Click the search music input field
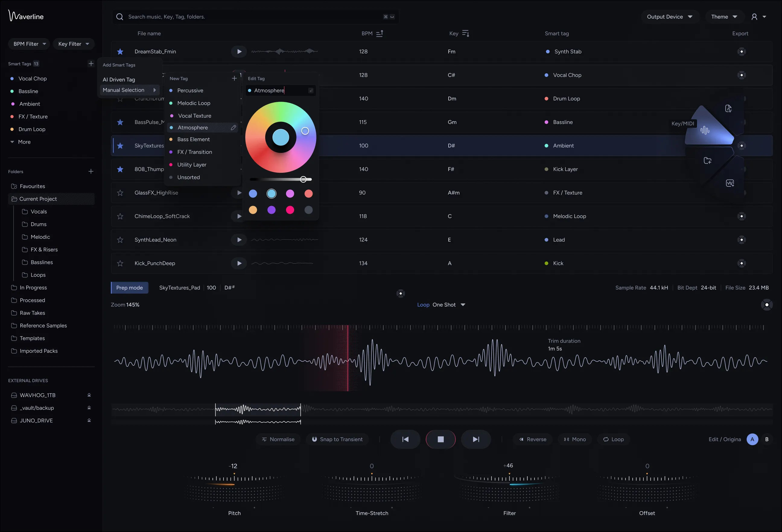The height and width of the screenshot is (532, 782). point(236,17)
